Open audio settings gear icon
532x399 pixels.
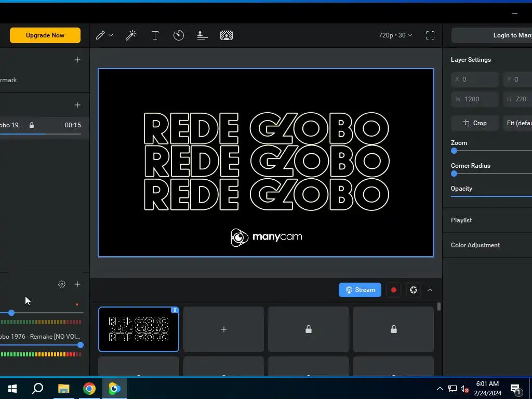tap(62, 284)
